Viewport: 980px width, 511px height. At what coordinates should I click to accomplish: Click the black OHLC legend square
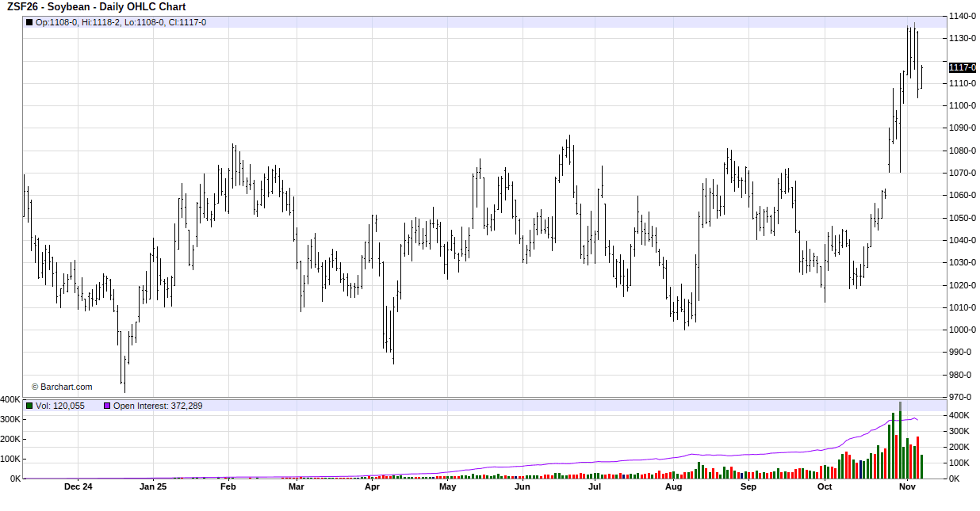pos(29,22)
